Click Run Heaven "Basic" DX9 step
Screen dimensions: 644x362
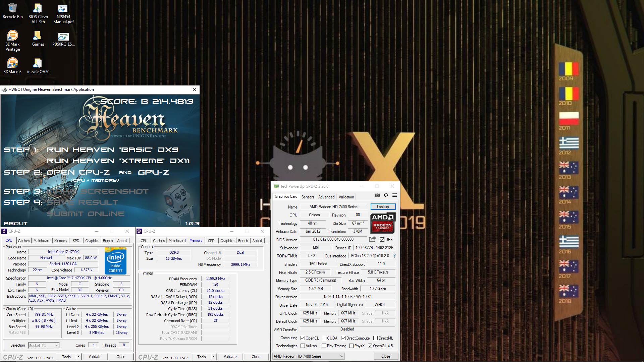pyautogui.click(x=112, y=150)
